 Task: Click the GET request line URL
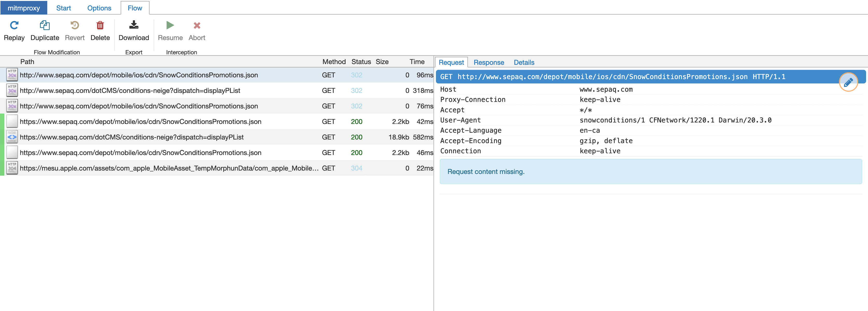tap(602, 76)
